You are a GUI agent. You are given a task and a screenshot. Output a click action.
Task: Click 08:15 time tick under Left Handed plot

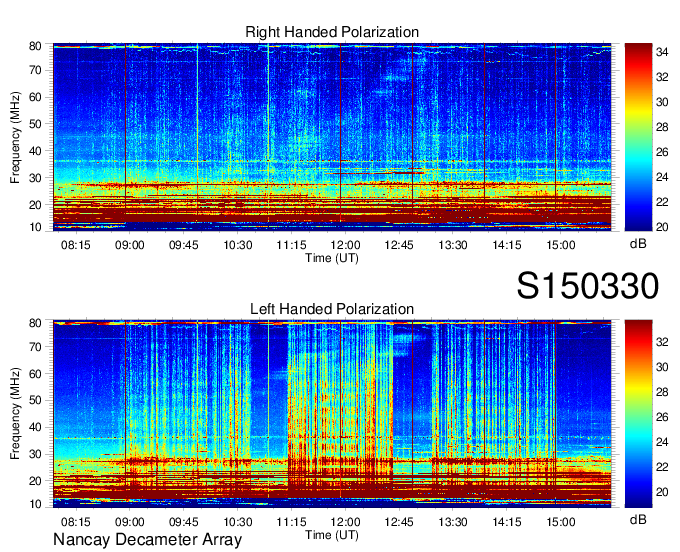[75, 522]
